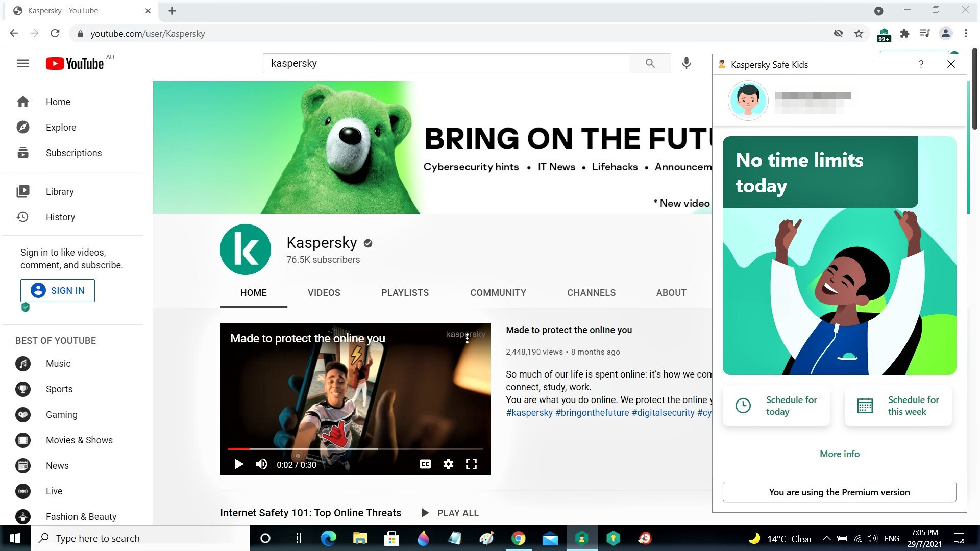
Task: Seek using the video progress bar
Action: click(355, 449)
